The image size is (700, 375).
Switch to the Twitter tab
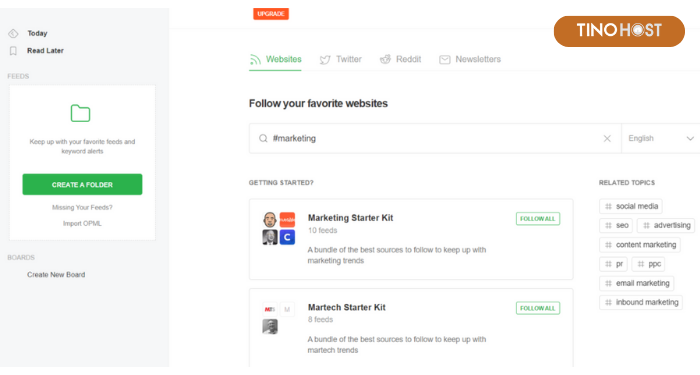341,59
